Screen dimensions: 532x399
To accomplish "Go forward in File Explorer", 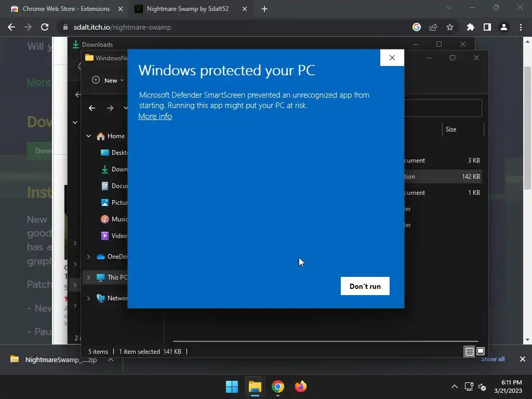I will coord(110,108).
